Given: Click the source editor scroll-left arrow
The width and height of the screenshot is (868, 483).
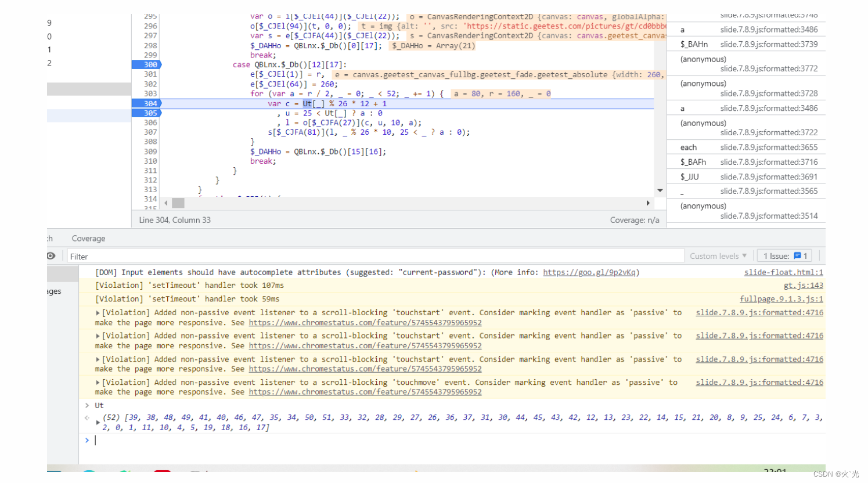Looking at the screenshot, I should click(x=166, y=203).
